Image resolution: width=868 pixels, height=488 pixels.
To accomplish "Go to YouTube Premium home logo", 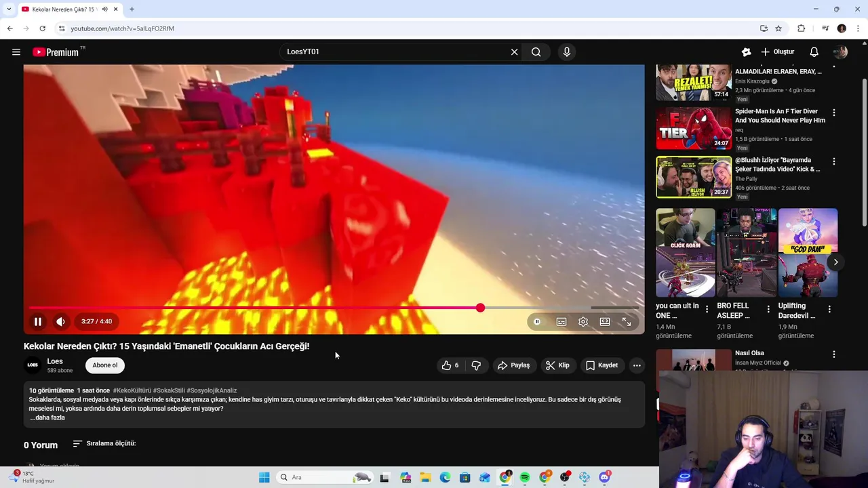I will [x=56, y=52].
